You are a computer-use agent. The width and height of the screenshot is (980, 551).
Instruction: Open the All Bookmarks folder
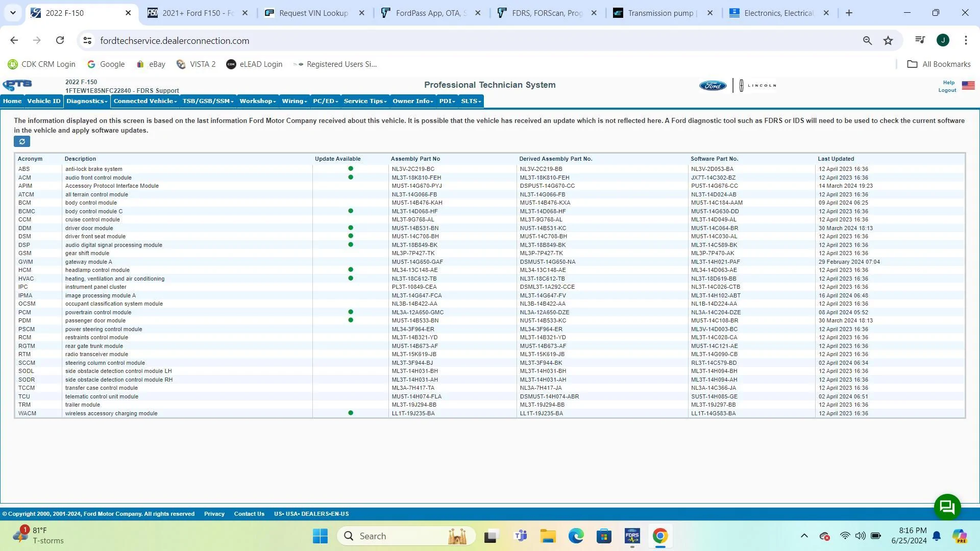pos(939,64)
